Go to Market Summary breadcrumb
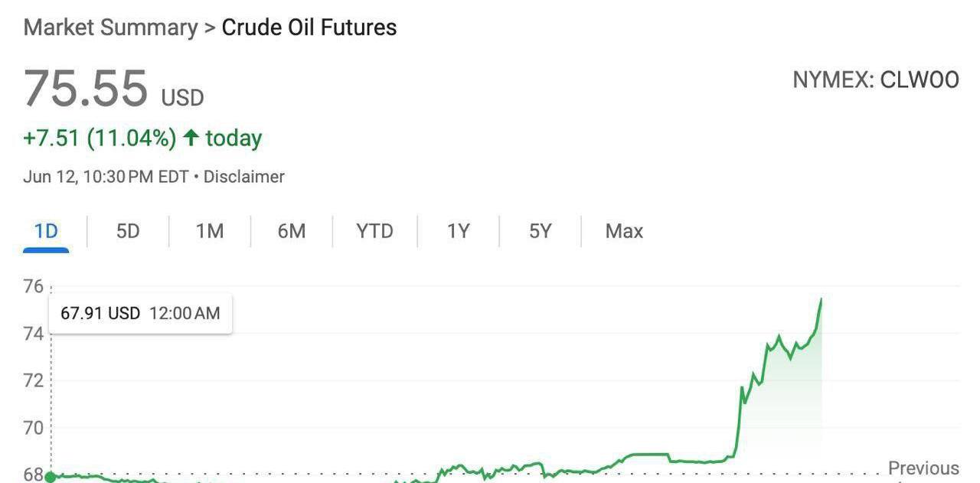The width and height of the screenshot is (980, 483). point(110,28)
